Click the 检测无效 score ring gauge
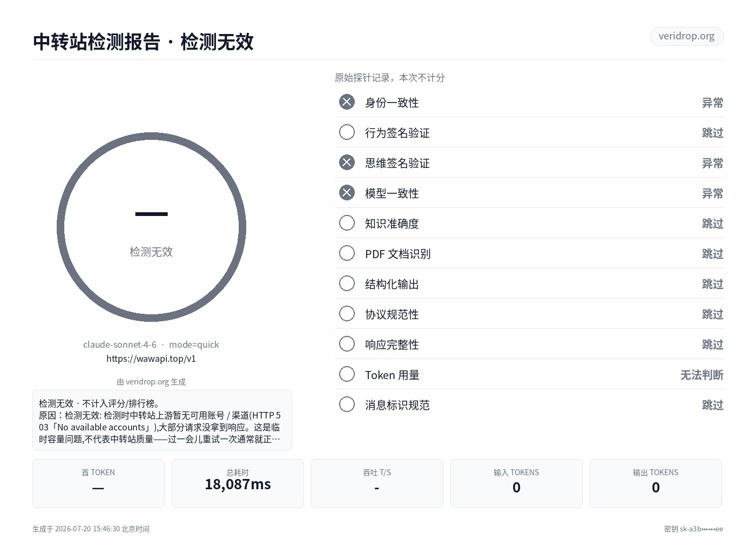 151,227
